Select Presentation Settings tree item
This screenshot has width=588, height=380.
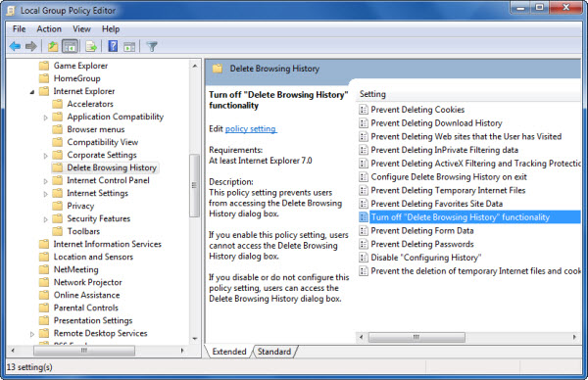pyautogui.click(x=93, y=320)
